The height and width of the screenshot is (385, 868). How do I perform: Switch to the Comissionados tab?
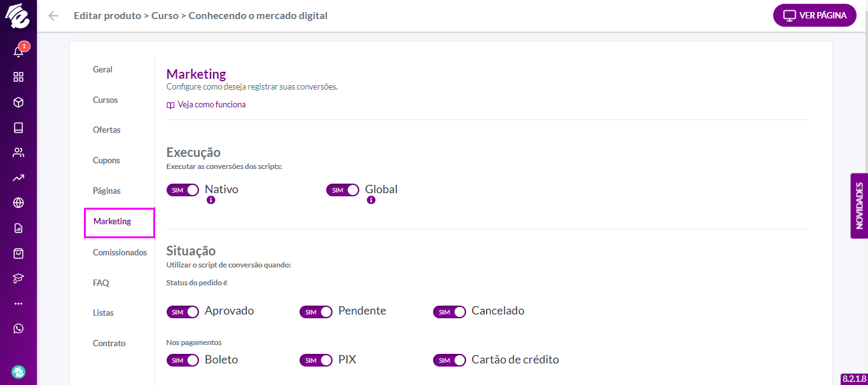pos(120,252)
